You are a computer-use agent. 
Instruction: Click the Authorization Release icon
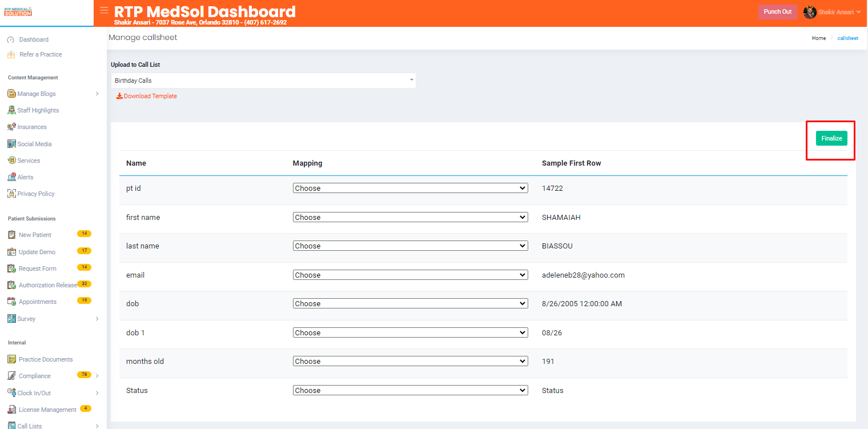11,285
